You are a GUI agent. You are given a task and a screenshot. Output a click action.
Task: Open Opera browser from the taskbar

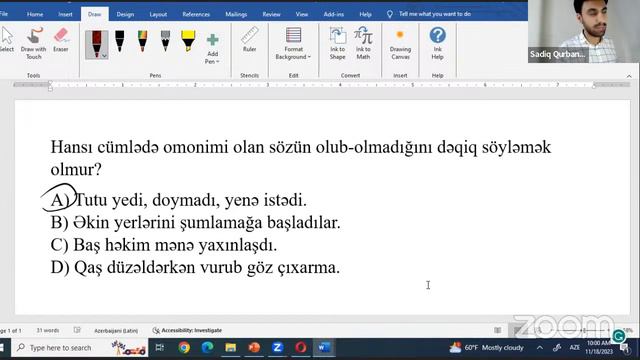[x=301, y=348]
